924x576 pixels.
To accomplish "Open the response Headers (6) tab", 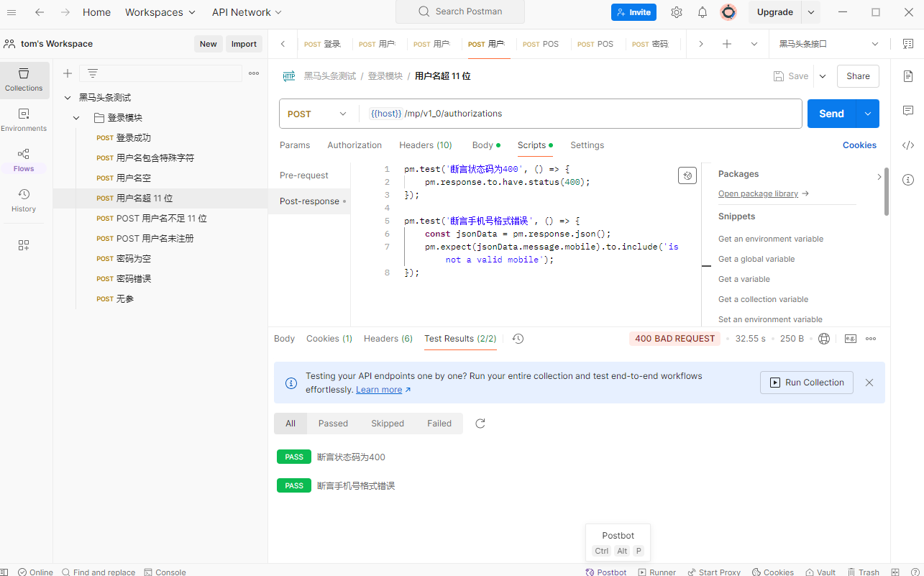I will (388, 339).
